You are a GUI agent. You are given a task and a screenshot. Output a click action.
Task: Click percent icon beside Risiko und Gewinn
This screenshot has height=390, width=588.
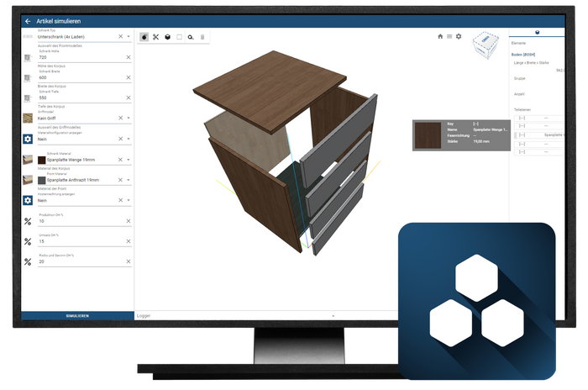28,261
